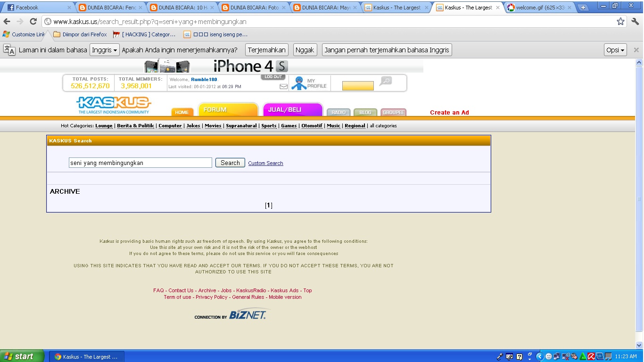644x362 pixels.
Task: Click the Kaskus Chrome taskbar button
Action: click(86, 357)
